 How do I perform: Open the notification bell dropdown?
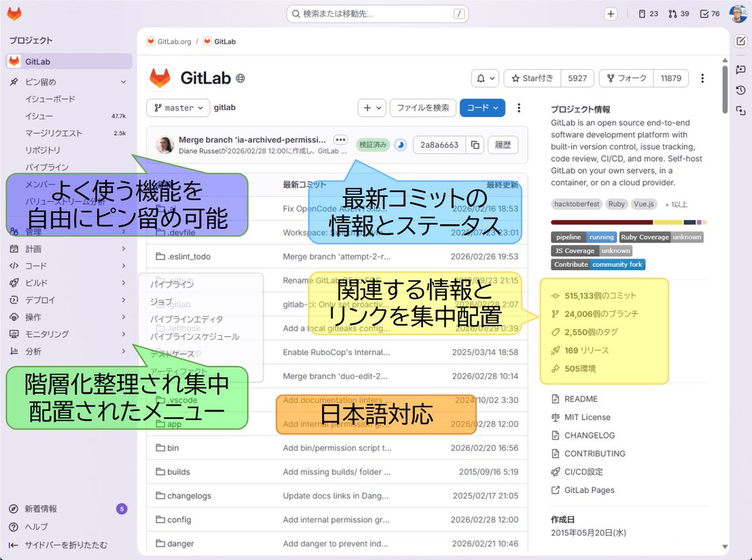(485, 78)
